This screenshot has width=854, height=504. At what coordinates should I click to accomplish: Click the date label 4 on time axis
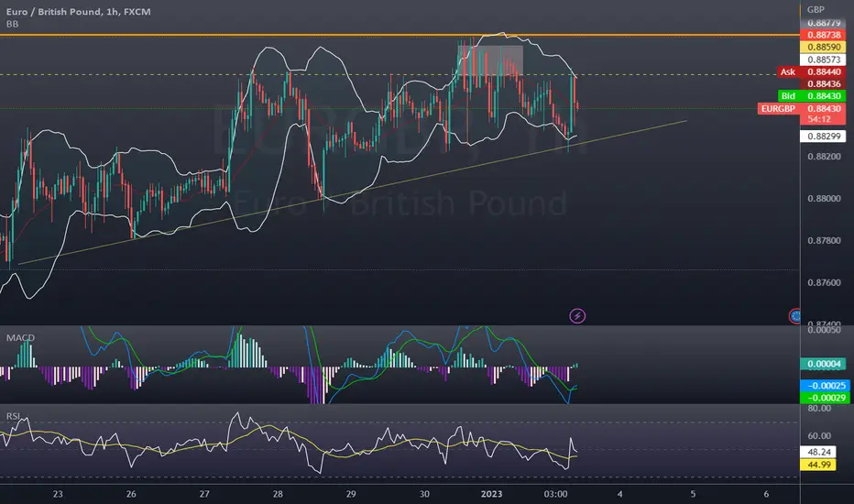pyautogui.click(x=619, y=494)
